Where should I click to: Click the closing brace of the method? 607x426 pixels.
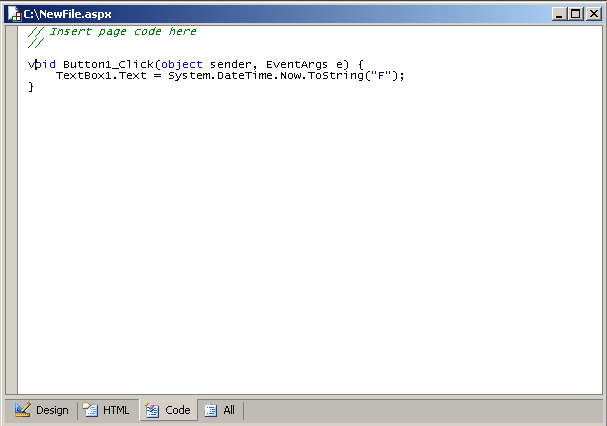pos(31,87)
